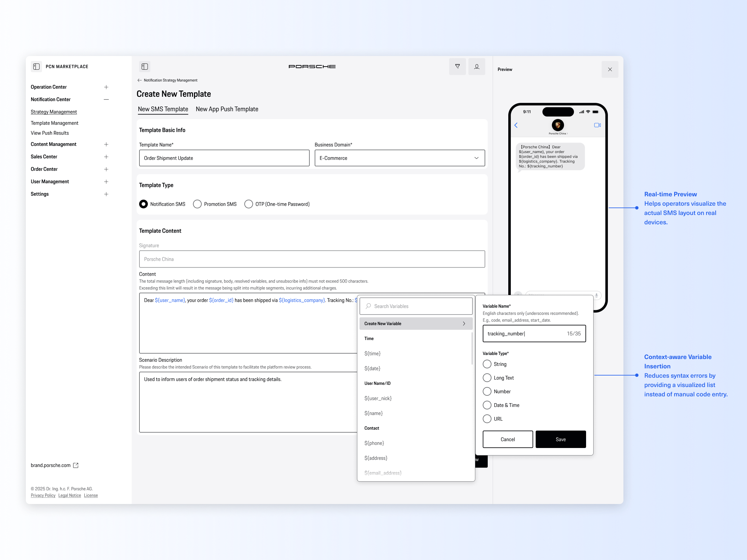Click external link icon beside brand.porsche.com
Viewport: 747px width, 560px height.
pyautogui.click(x=76, y=465)
